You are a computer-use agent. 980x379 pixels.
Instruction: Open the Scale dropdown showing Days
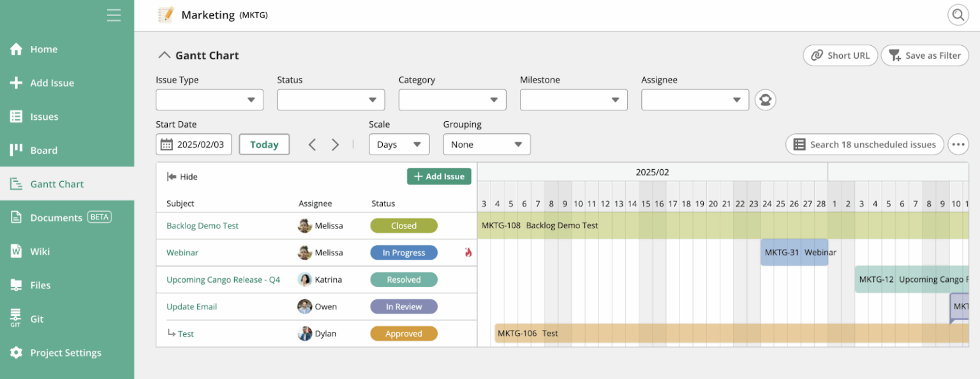tap(399, 144)
